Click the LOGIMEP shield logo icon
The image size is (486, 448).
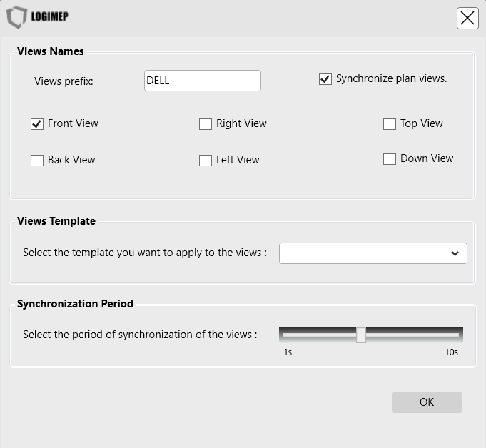click(x=16, y=17)
